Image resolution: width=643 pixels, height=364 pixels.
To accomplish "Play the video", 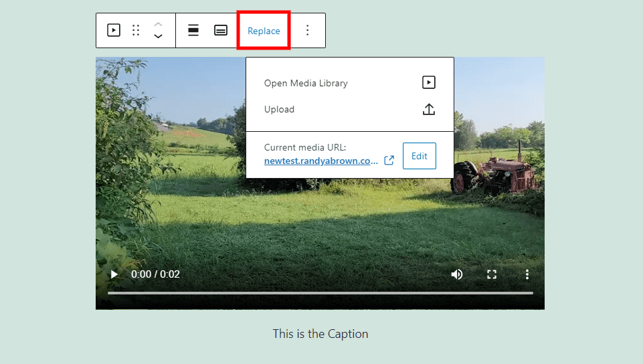I will [x=114, y=274].
